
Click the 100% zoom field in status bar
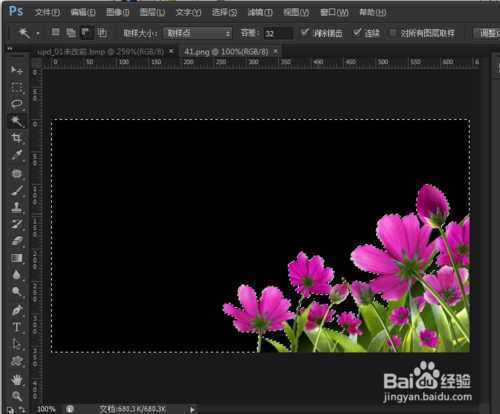(x=46, y=409)
